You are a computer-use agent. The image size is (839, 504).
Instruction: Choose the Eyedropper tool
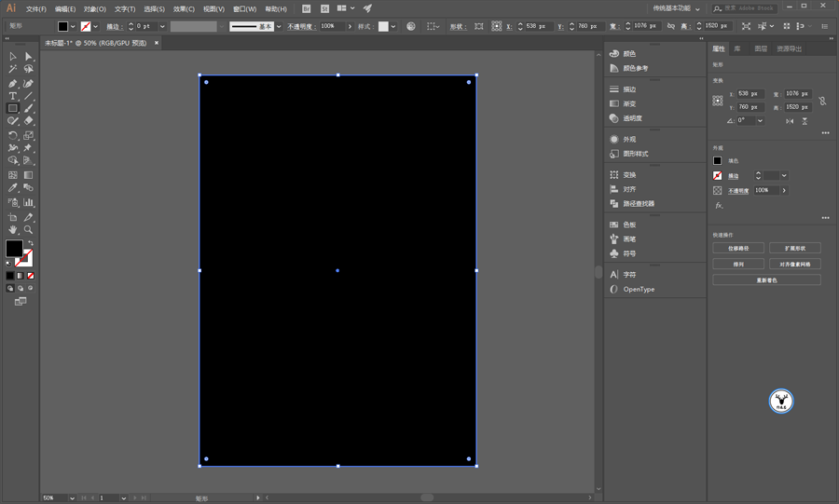pyautogui.click(x=13, y=188)
